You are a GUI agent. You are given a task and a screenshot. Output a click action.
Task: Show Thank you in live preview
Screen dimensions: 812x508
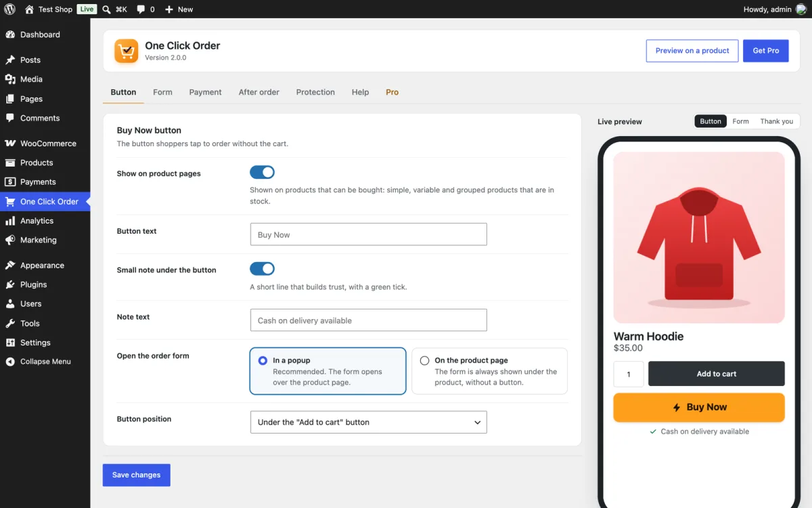tap(776, 121)
